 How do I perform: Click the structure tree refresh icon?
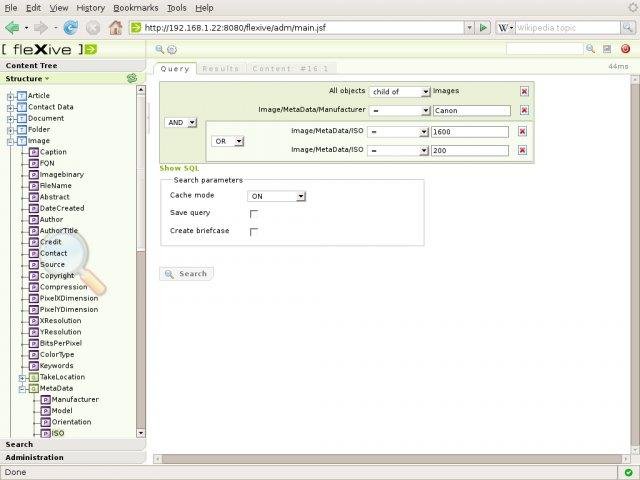tap(131, 78)
